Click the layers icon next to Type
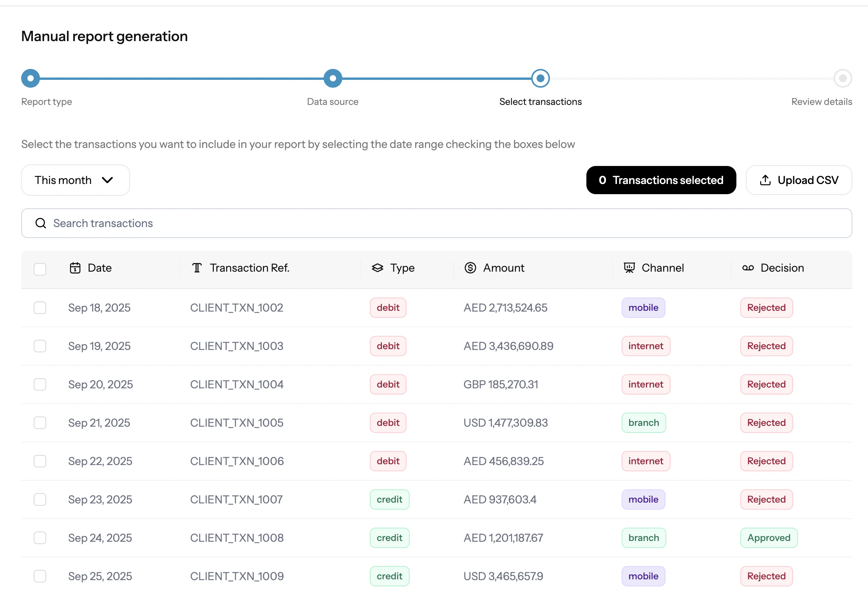868x595 pixels. pos(377,268)
